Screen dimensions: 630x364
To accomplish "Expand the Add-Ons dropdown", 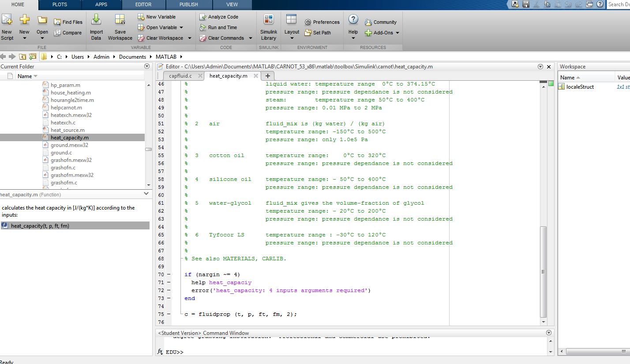I will [x=397, y=33].
